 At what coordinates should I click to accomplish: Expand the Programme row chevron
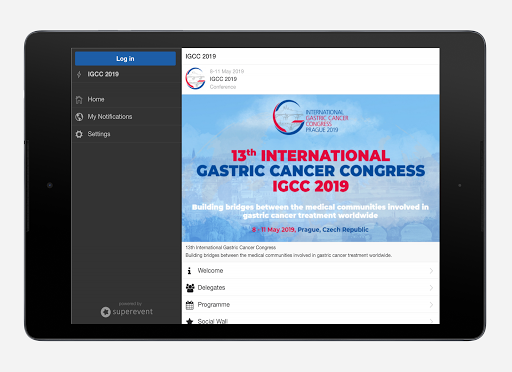click(431, 305)
